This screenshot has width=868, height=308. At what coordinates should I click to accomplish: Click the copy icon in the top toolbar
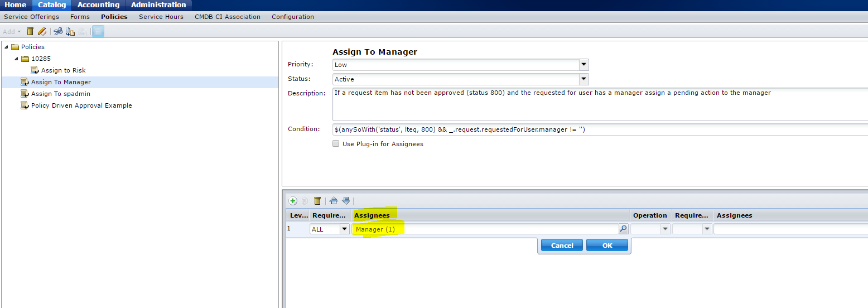[x=70, y=31]
